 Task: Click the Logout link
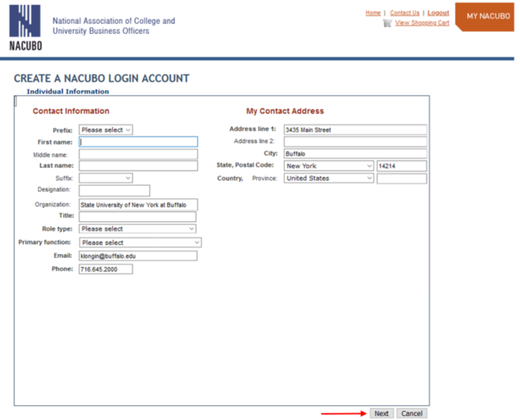(x=438, y=13)
